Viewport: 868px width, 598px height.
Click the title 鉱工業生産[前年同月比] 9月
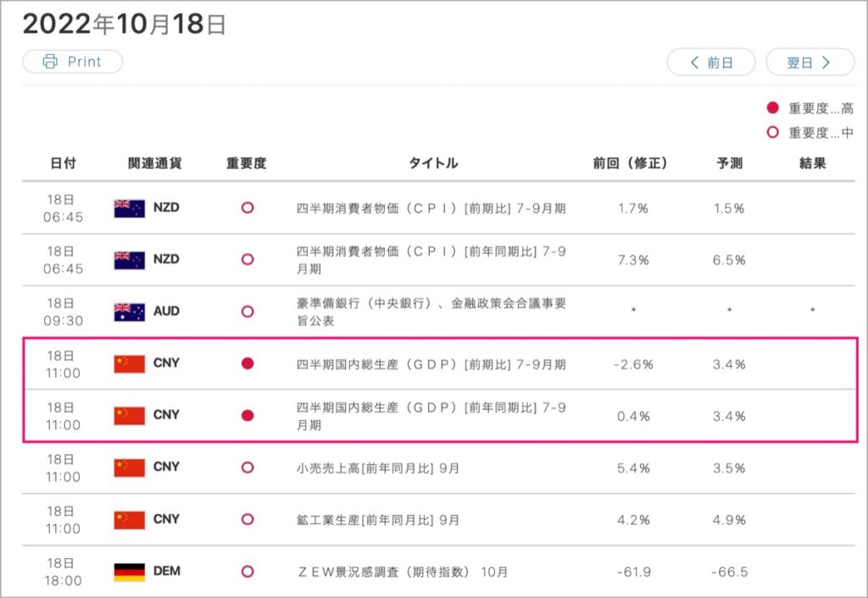coord(378,521)
